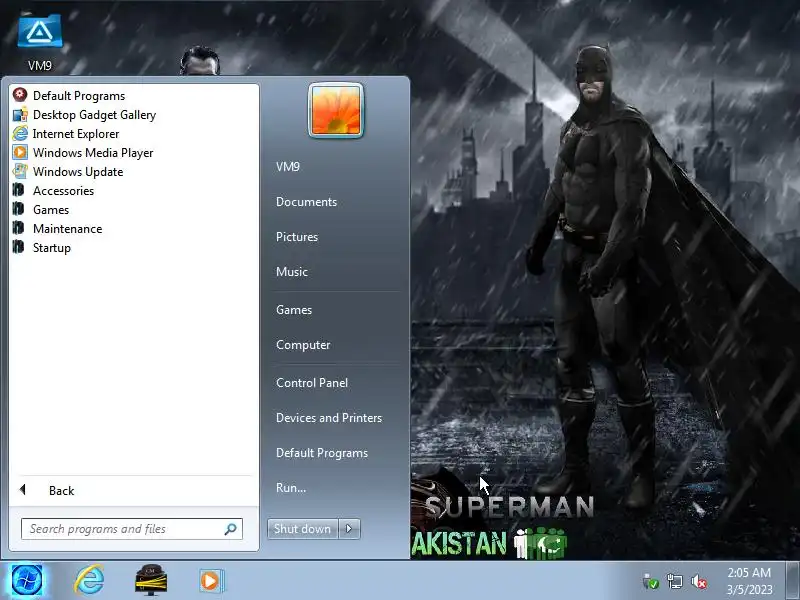Open the Shut down options arrow
The image size is (800, 600).
point(349,529)
